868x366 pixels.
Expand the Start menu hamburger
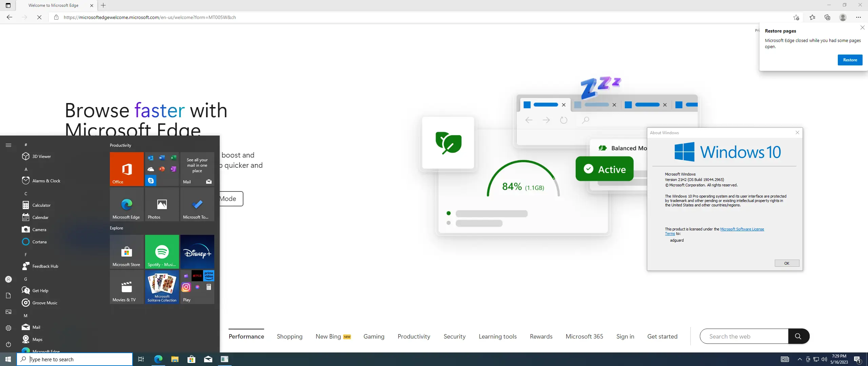click(x=8, y=145)
